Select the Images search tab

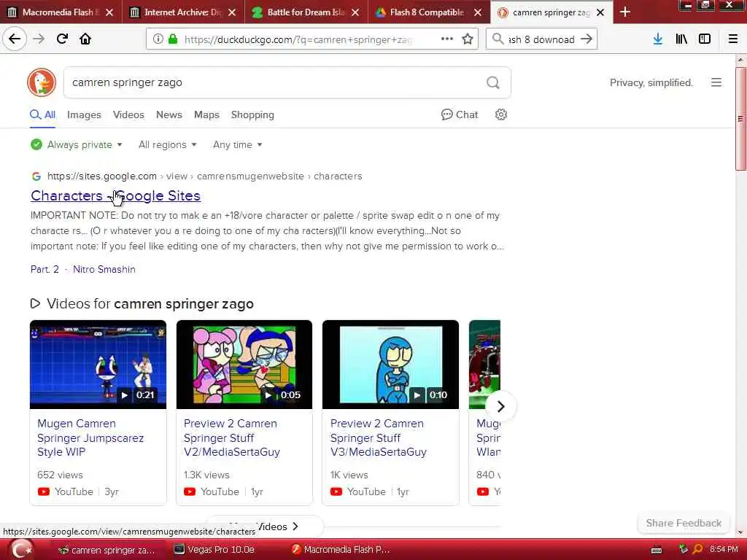(x=84, y=114)
